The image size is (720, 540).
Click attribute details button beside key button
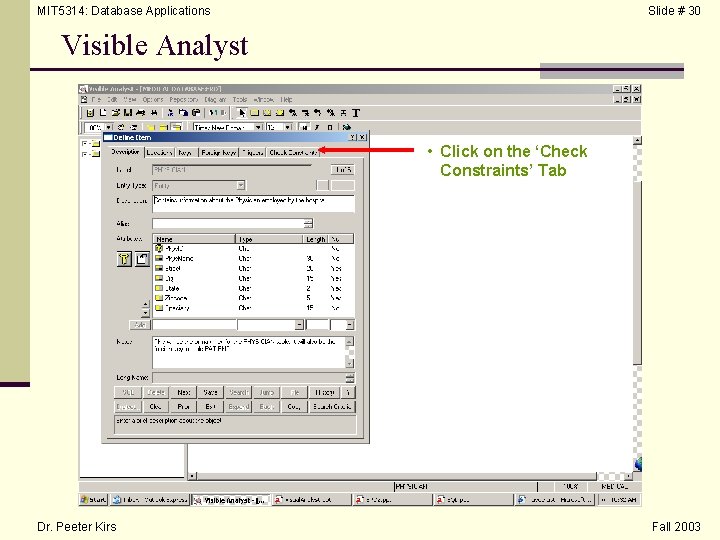pos(142,259)
